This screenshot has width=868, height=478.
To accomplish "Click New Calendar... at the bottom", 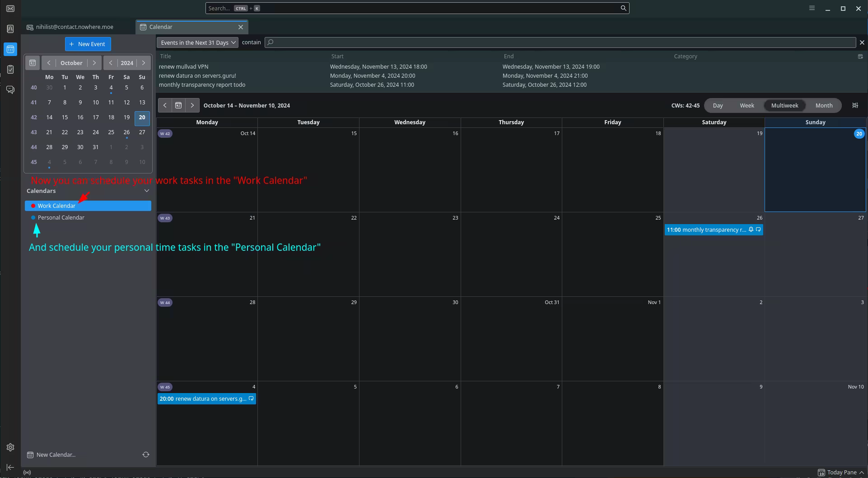I will point(56,455).
